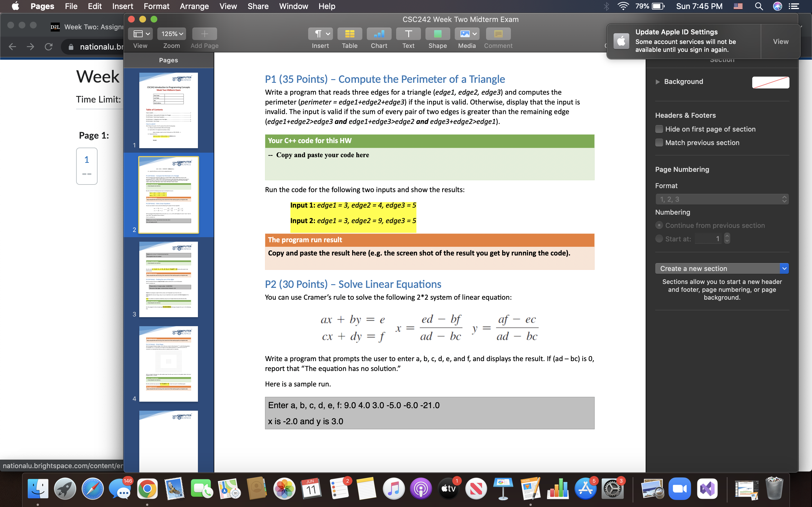Click the Background color swatch
Screen dimensions: 812x507
click(x=770, y=81)
